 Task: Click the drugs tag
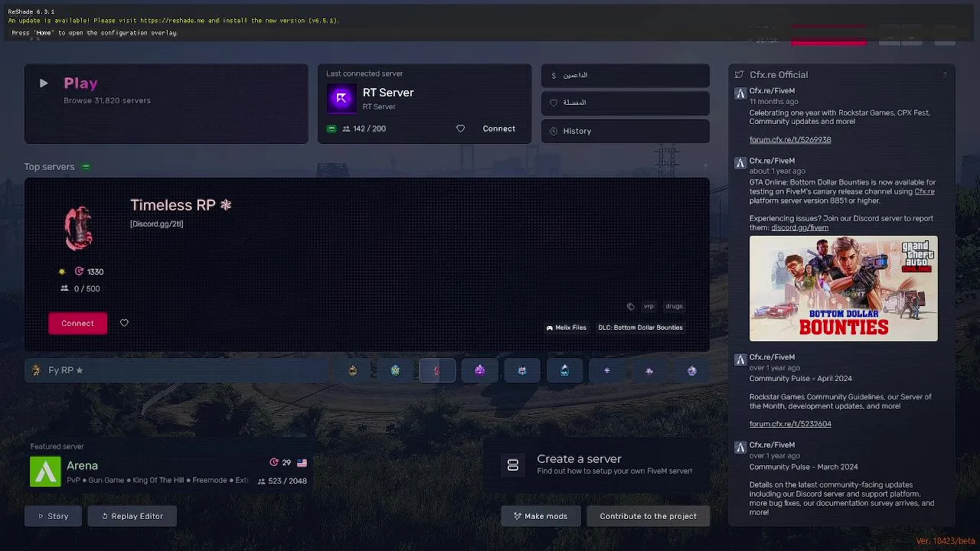tap(674, 306)
